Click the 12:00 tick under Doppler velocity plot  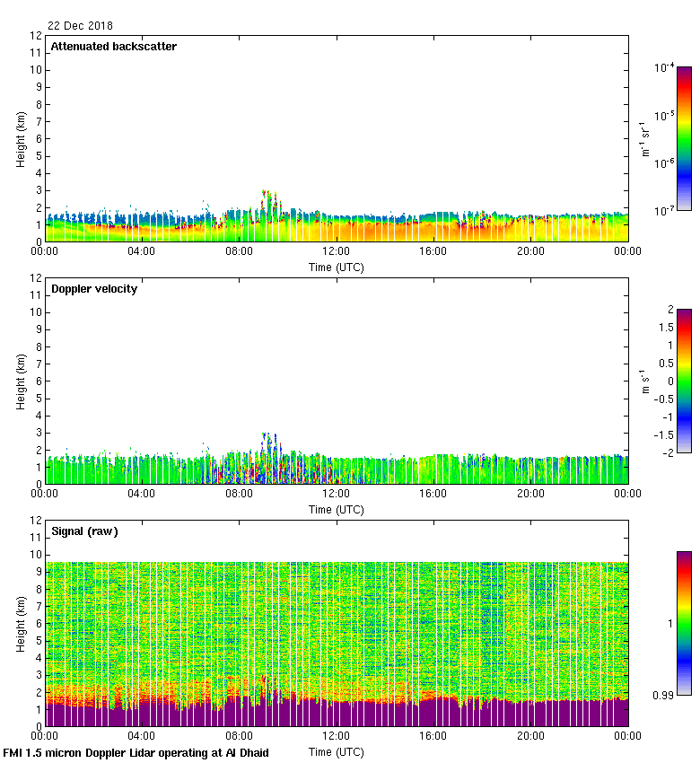tap(337, 493)
